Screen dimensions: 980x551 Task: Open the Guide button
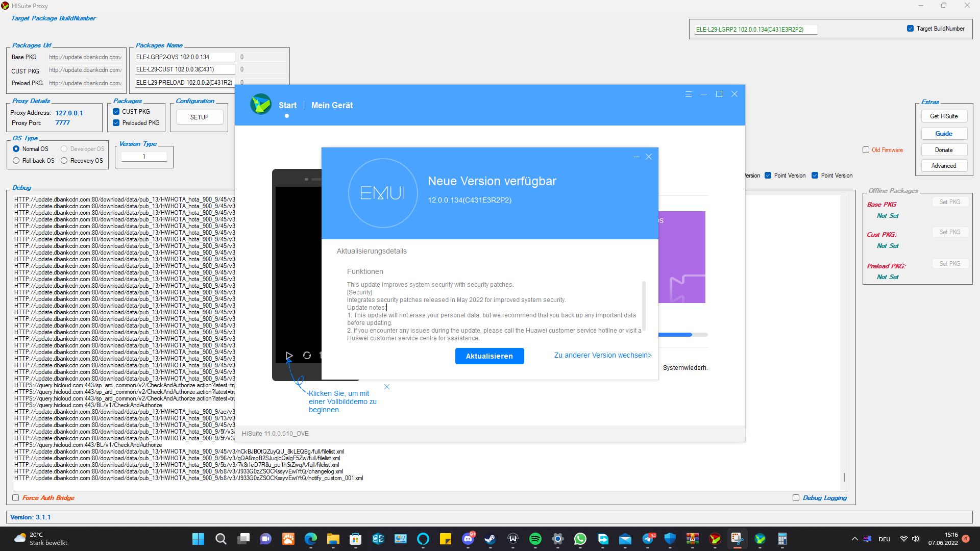coord(944,134)
